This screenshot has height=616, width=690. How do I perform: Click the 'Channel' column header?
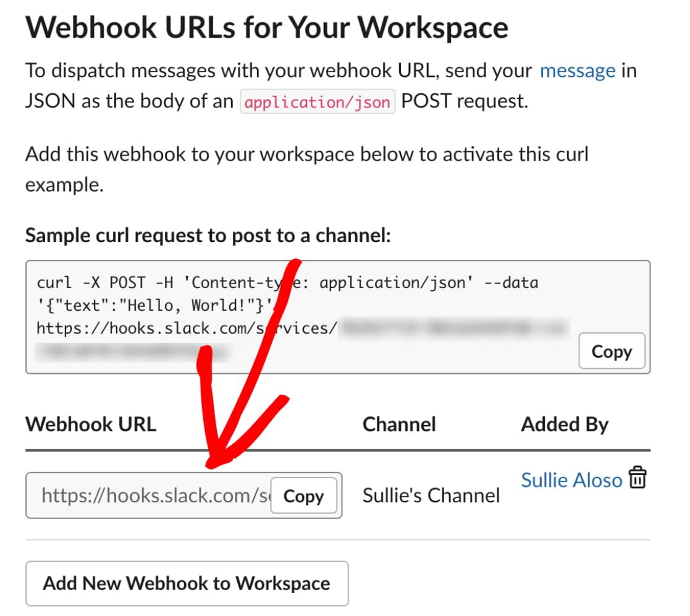399,424
